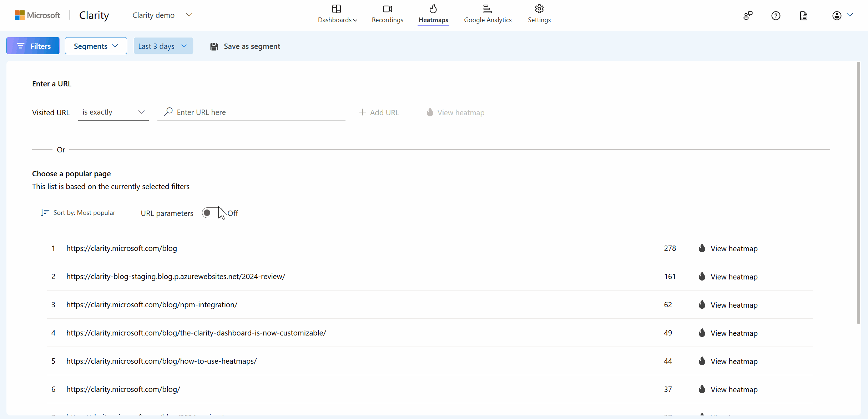
Task: Toggle the URL parameters switch Off
Action: tap(213, 213)
